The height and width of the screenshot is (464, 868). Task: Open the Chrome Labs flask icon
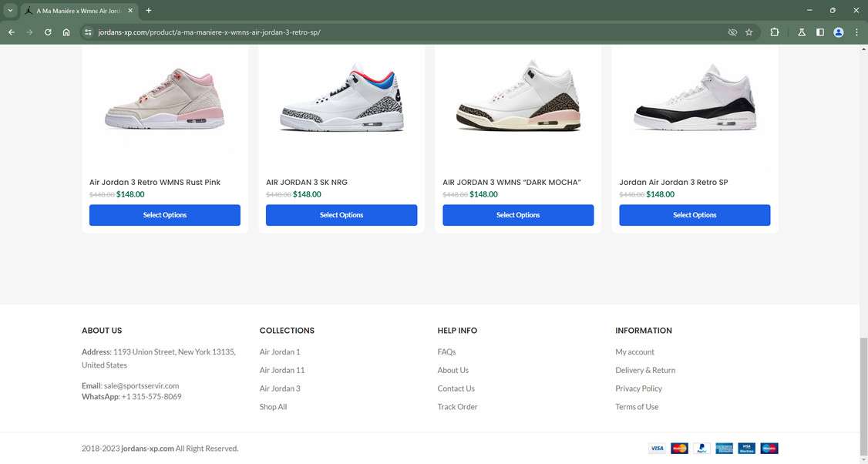tap(802, 32)
